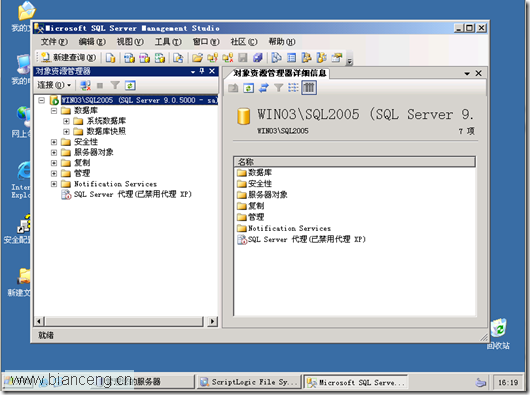Expand the 数据库快照 tree node
Image resolution: width=530 pixels, height=395 pixels.
coord(66,131)
